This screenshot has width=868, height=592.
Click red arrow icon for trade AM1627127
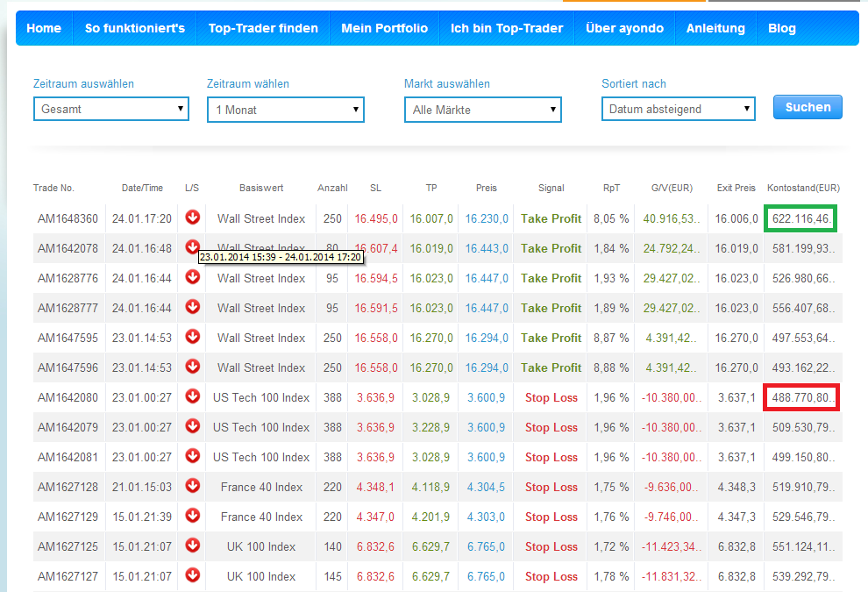(193, 575)
